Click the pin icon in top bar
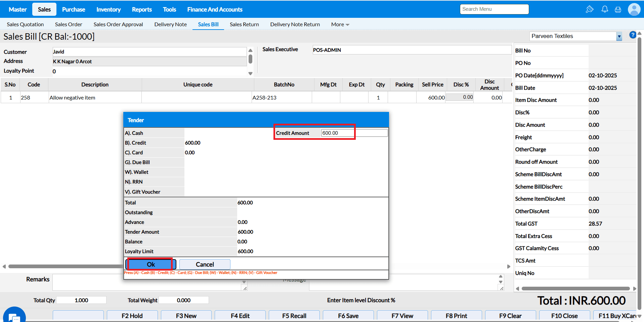The height and width of the screenshot is (322, 644). tap(590, 9)
